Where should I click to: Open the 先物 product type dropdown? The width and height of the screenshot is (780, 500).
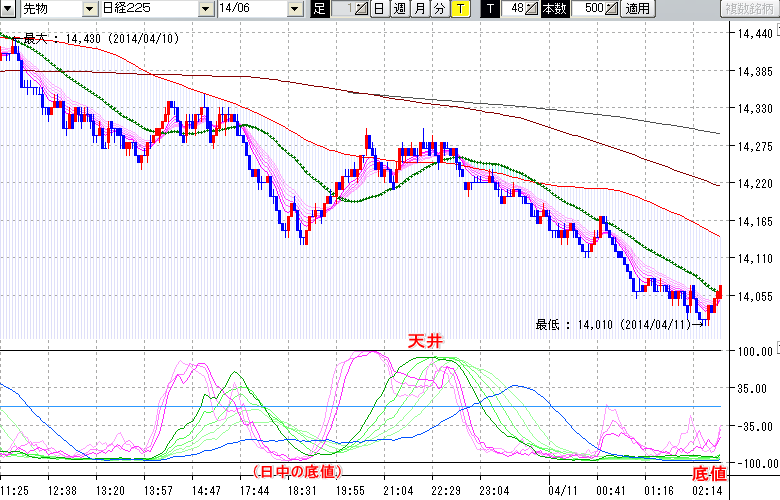point(91,9)
